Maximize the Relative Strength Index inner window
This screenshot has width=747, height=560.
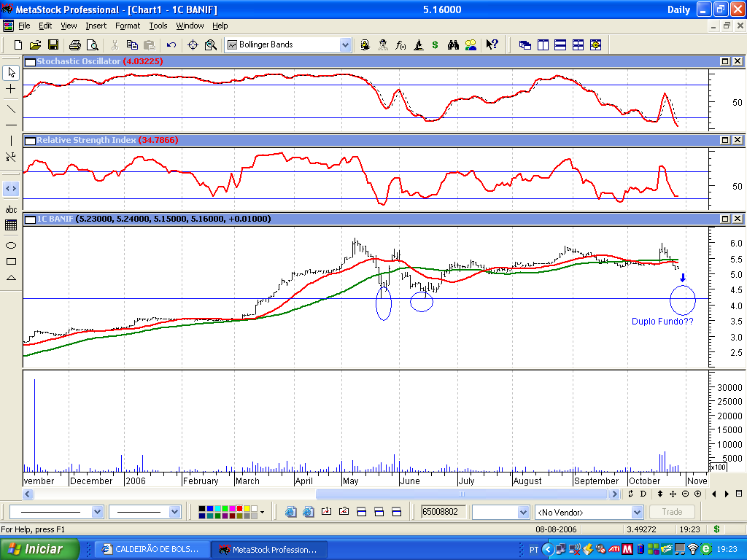[x=724, y=140]
